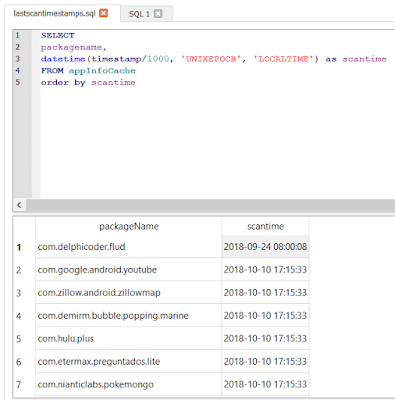This screenshot has width=395, height=400.
Task: Click the packageName column header
Action: [x=129, y=226]
